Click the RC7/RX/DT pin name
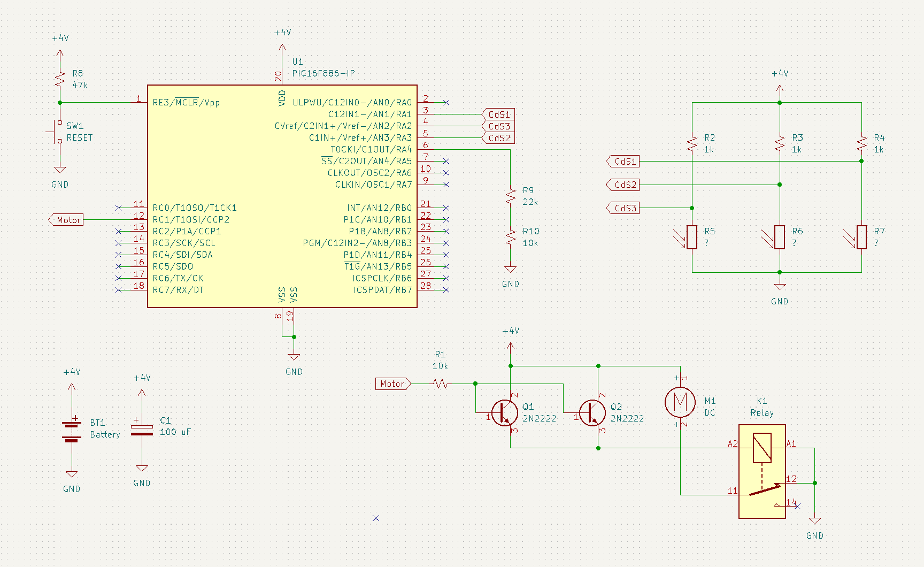The width and height of the screenshot is (924, 567). pyautogui.click(x=178, y=290)
